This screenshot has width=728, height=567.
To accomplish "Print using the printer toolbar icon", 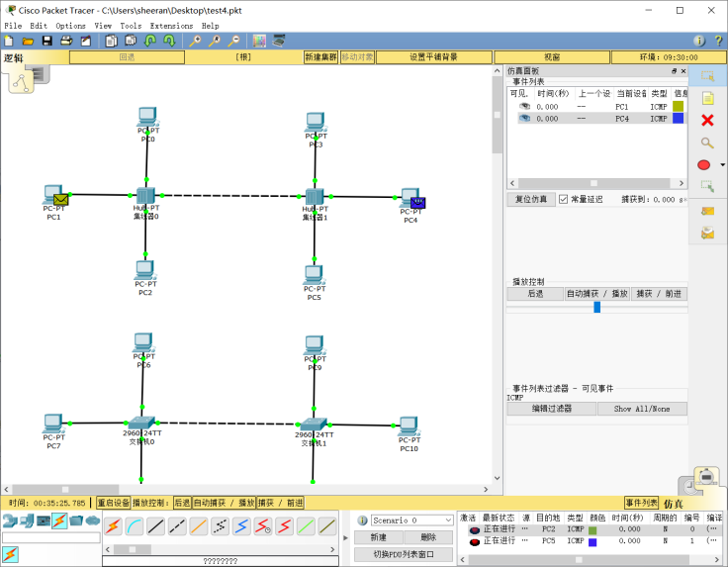I will pyautogui.click(x=66, y=41).
